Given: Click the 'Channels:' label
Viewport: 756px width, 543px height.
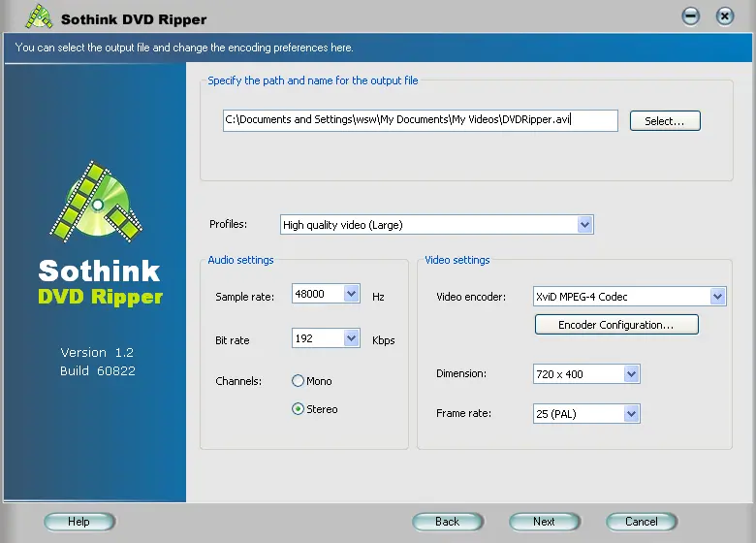Looking at the screenshot, I should (x=238, y=381).
